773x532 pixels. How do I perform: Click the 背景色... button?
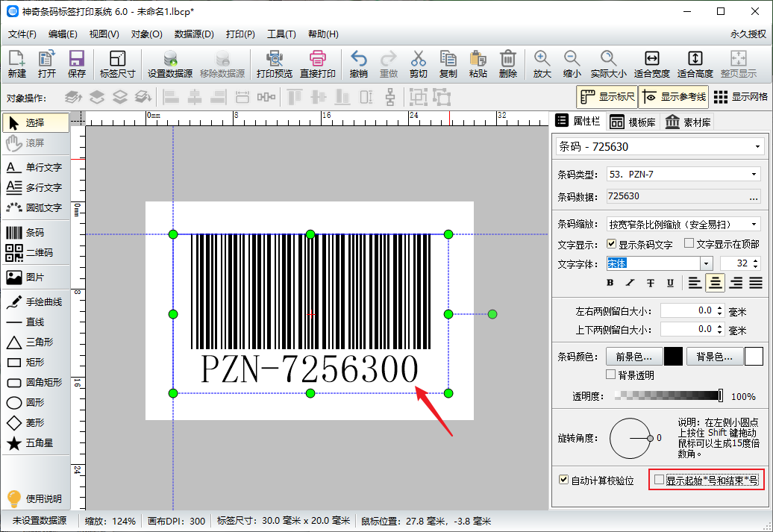tap(714, 357)
